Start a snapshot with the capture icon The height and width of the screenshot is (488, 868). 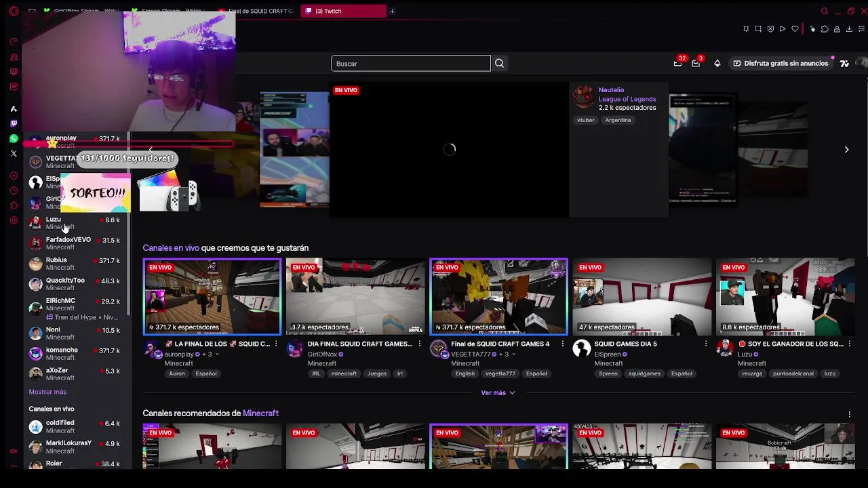(758, 29)
